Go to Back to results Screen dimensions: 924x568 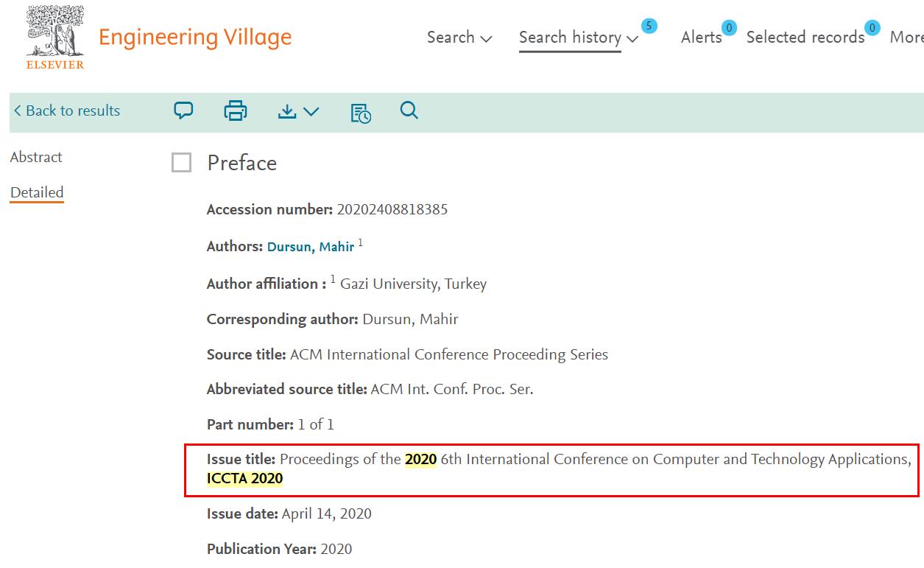[66, 111]
